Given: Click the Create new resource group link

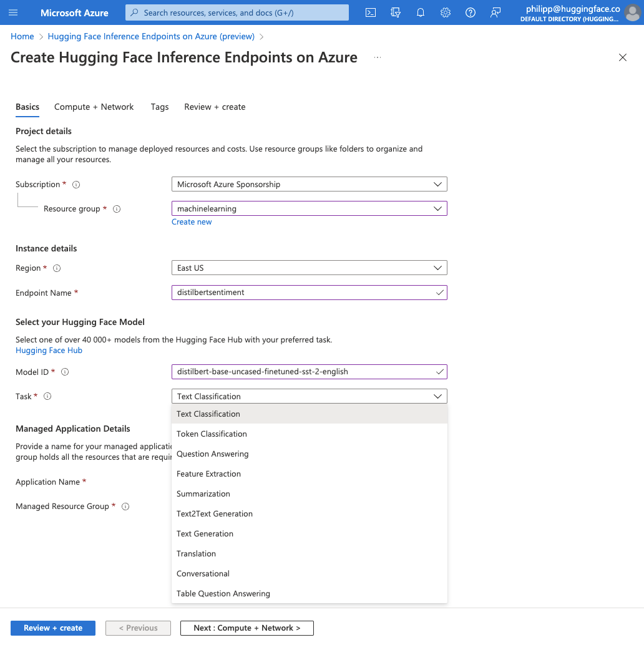Looking at the screenshot, I should [x=192, y=222].
